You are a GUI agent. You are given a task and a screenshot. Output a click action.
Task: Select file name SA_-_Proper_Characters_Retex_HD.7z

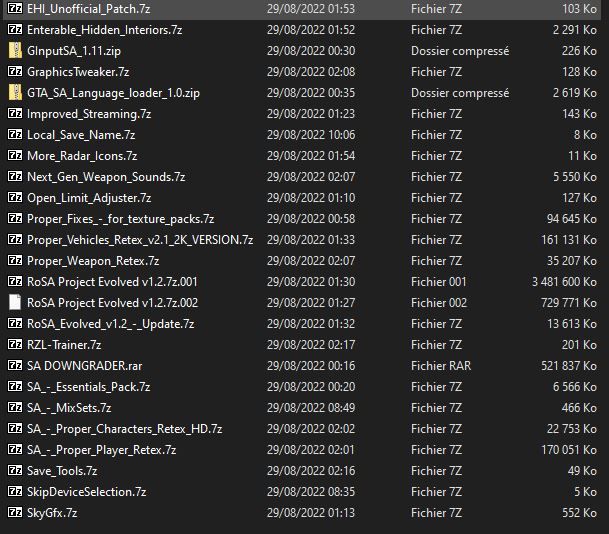125,428
